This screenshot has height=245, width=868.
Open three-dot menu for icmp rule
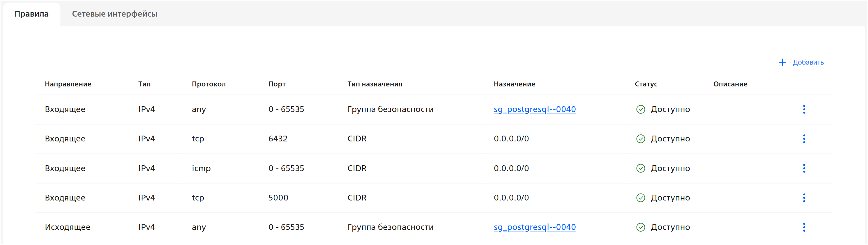804,168
